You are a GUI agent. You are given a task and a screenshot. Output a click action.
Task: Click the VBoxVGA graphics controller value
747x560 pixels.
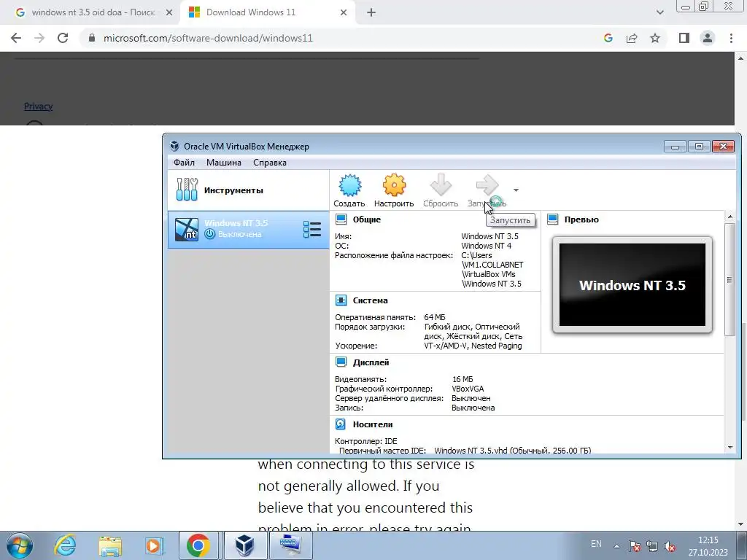[468, 389]
